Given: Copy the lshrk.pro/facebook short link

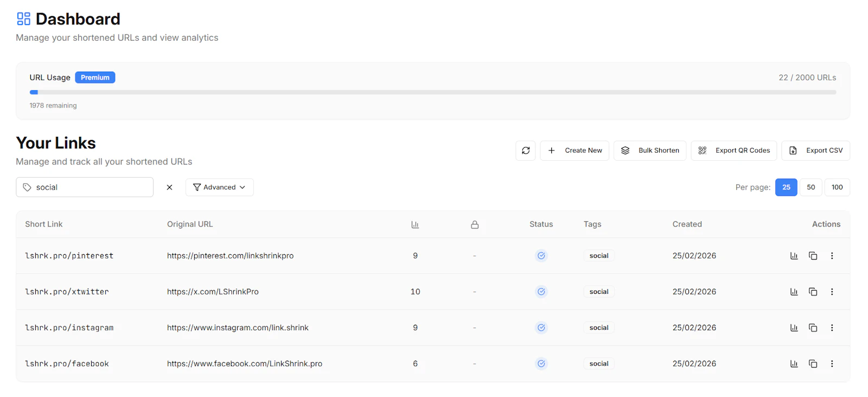Looking at the screenshot, I should pyautogui.click(x=813, y=364).
